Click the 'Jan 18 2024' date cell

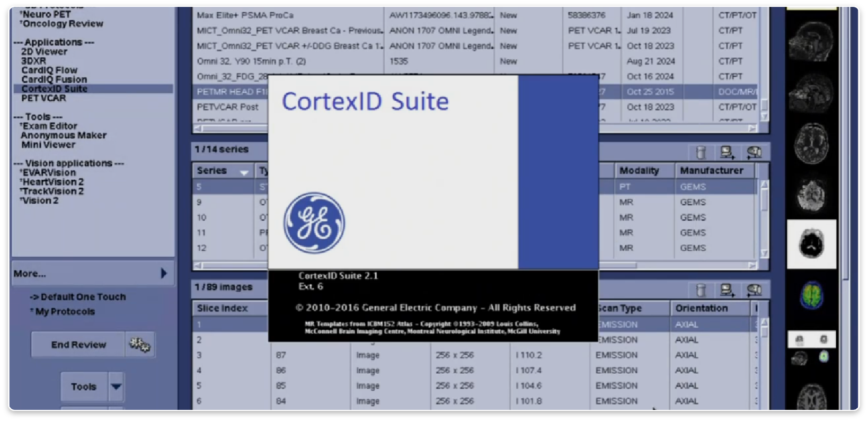click(x=650, y=15)
